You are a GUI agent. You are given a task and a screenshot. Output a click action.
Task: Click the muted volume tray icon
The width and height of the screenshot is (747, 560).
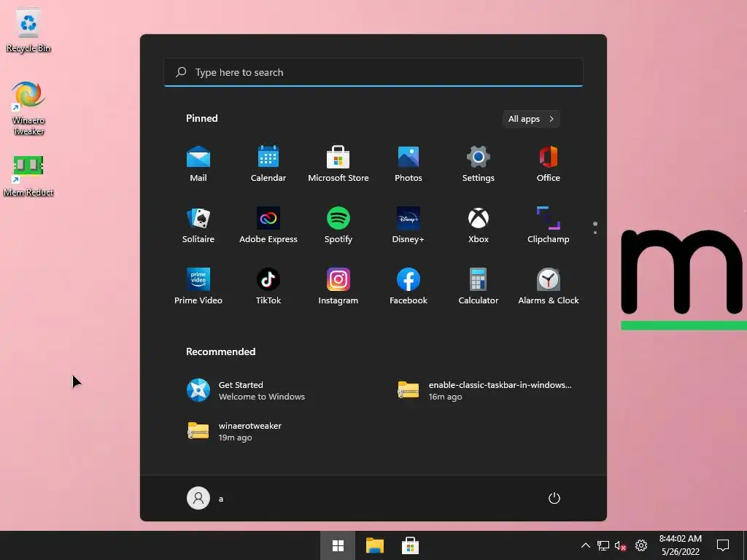click(620, 545)
